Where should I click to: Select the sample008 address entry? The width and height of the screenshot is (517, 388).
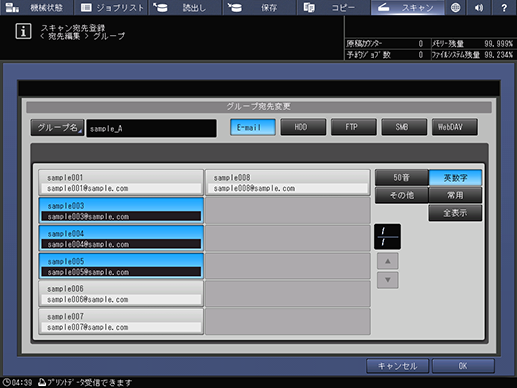[x=288, y=182]
